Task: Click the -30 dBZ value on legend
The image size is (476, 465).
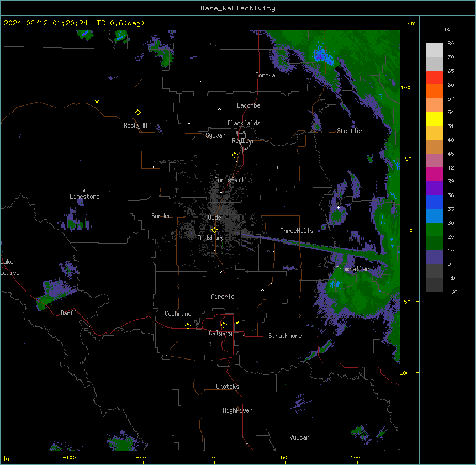Action: [x=452, y=292]
